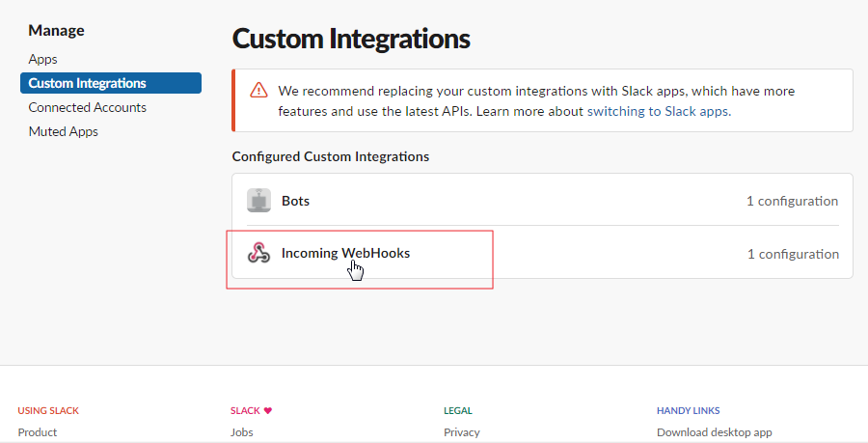Click the USING SLACK footer heading
The width and height of the screenshot is (868, 443).
click(x=48, y=410)
